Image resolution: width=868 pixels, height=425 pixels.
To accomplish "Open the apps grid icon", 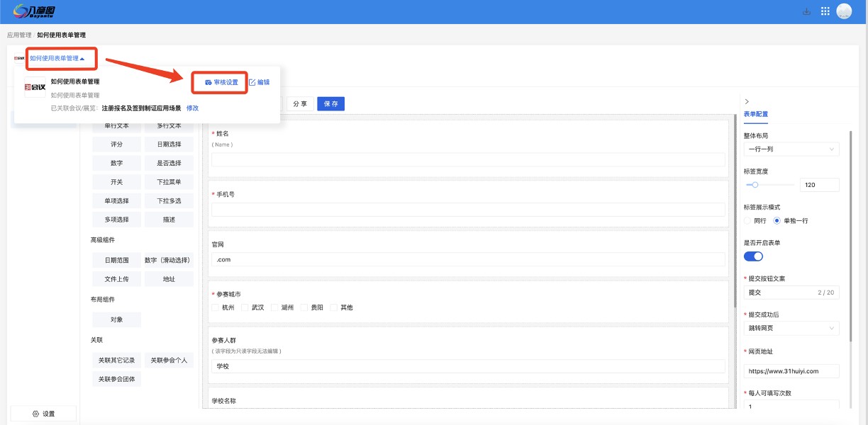I will coord(825,11).
